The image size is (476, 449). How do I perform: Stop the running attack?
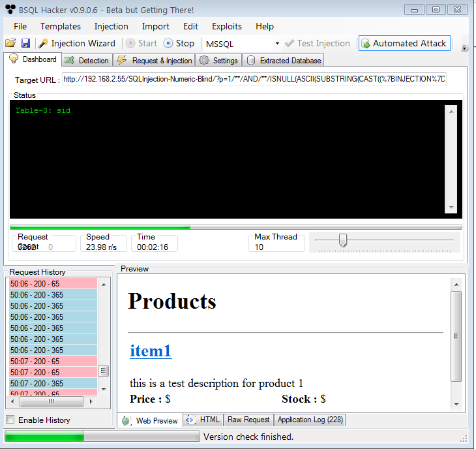(x=179, y=43)
